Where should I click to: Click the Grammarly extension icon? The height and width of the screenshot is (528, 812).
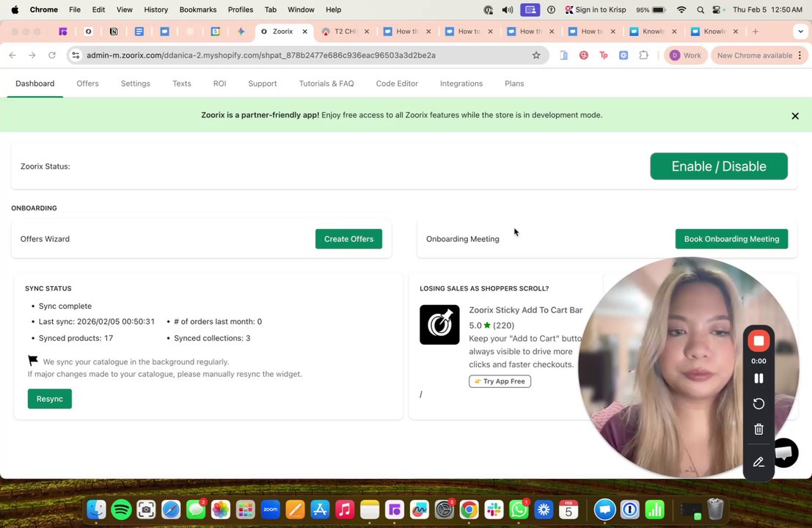tap(584, 55)
